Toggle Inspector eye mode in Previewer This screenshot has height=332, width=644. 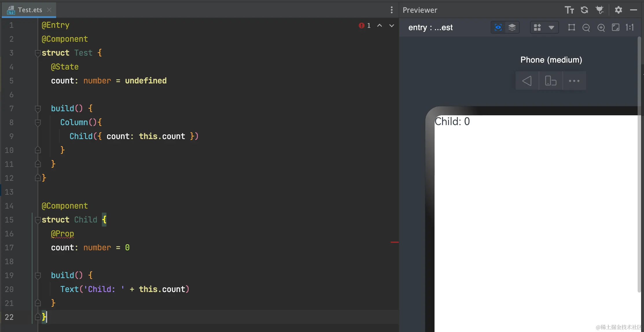click(x=498, y=28)
